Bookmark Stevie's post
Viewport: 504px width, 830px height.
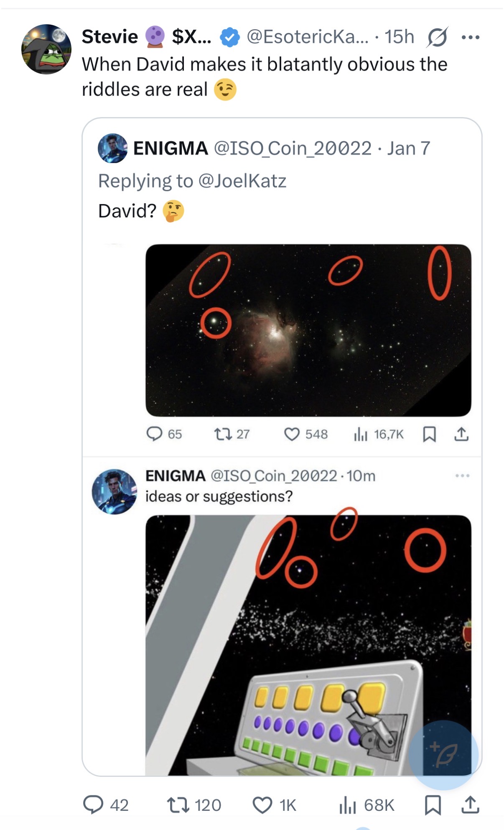click(x=433, y=805)
